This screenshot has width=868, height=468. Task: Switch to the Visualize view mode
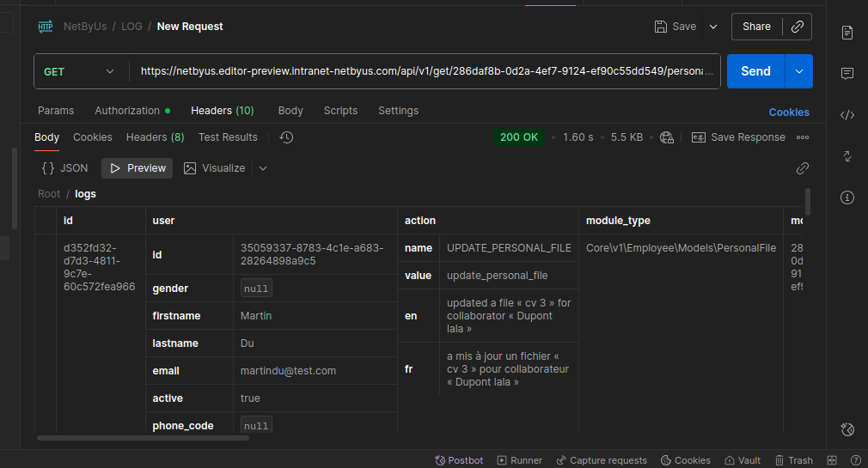[x=214, y=168]
